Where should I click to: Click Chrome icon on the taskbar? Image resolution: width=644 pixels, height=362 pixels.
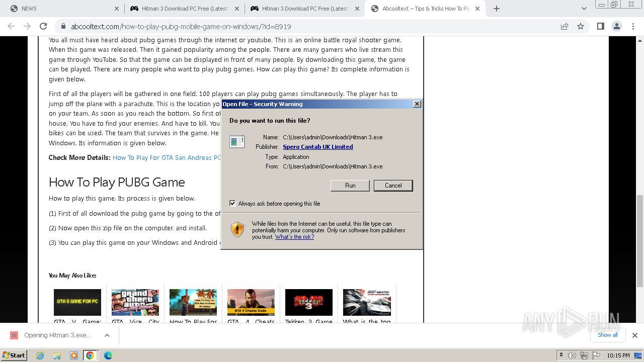(90, 355)
